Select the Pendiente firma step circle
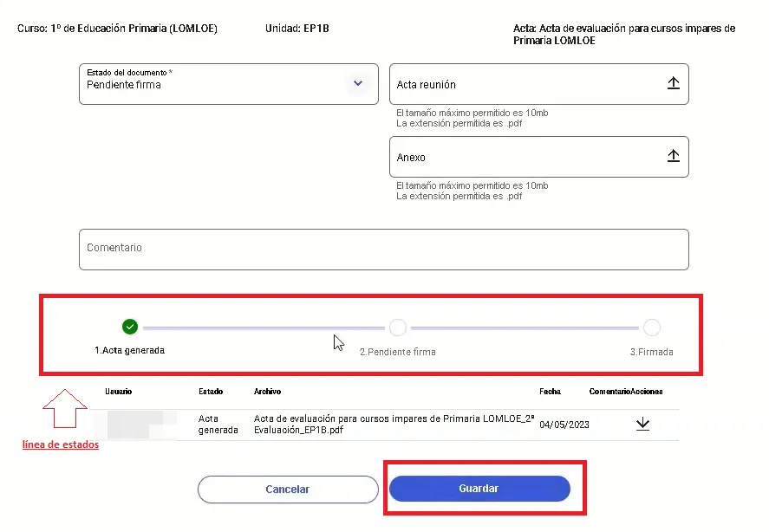 point(397,327)
